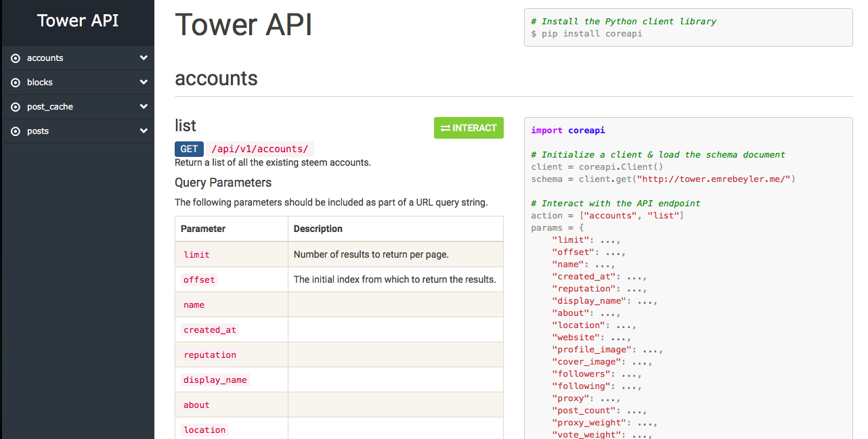Click the offset parameter cell
The width and height of the screenshot is (868, 439).
(x=232, y=279)
